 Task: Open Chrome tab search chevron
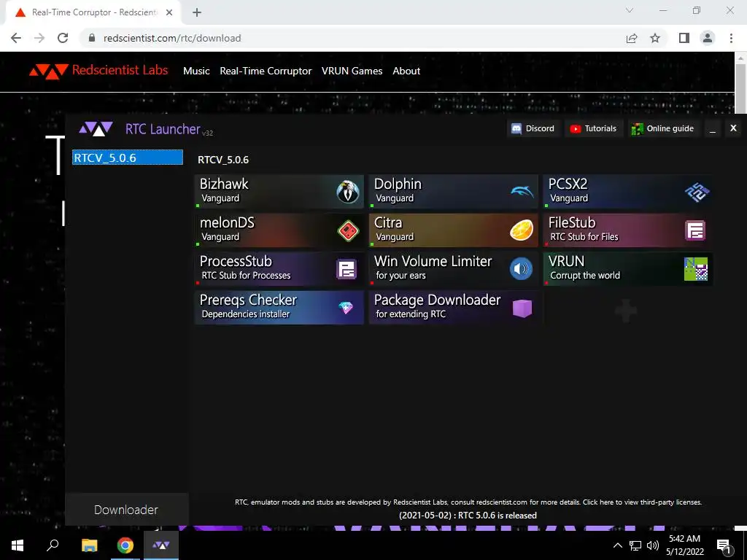click(630, 10)
